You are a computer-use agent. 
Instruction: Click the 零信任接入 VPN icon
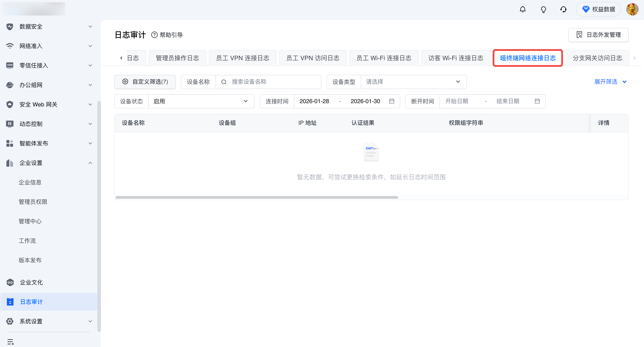10,65
